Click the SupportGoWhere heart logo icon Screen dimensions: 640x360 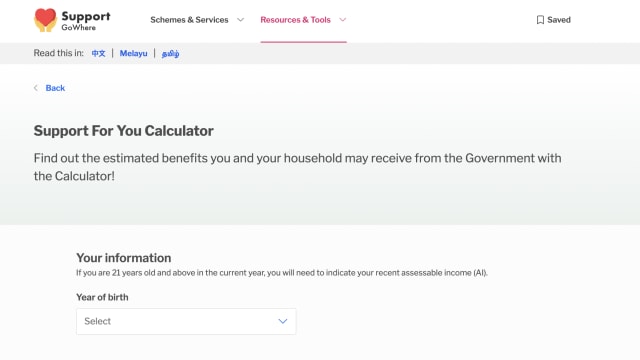click(x=45, y=20)
